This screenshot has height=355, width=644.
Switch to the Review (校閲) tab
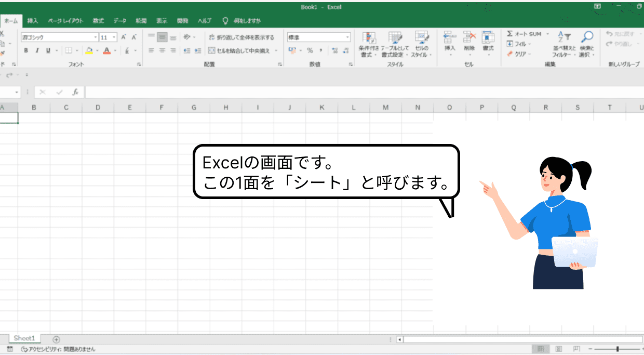[141, 21]
